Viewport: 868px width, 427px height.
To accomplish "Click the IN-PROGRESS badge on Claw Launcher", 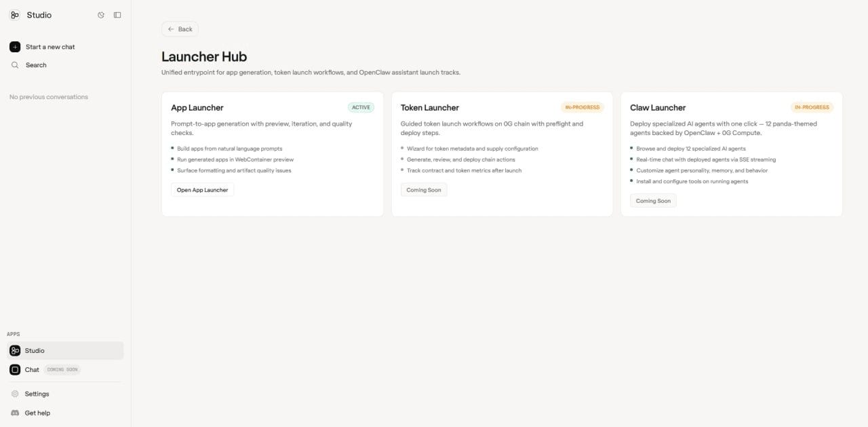I will pos(812,107).
